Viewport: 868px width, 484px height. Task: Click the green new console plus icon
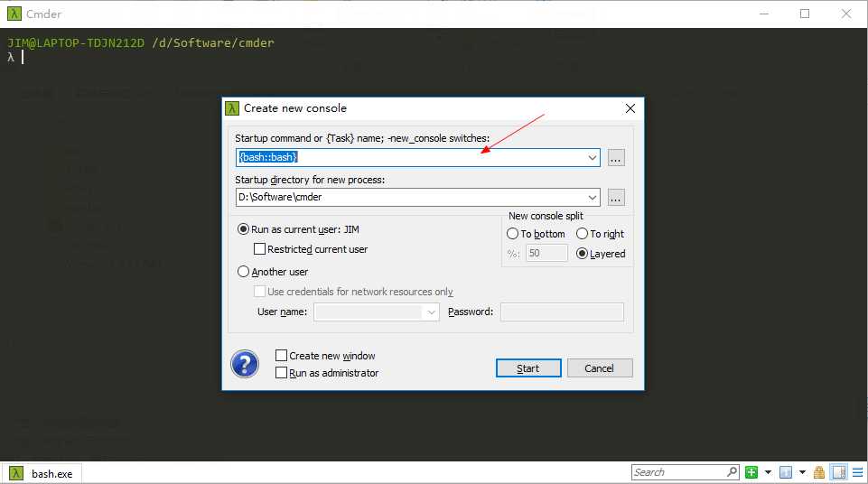[751, 472]
